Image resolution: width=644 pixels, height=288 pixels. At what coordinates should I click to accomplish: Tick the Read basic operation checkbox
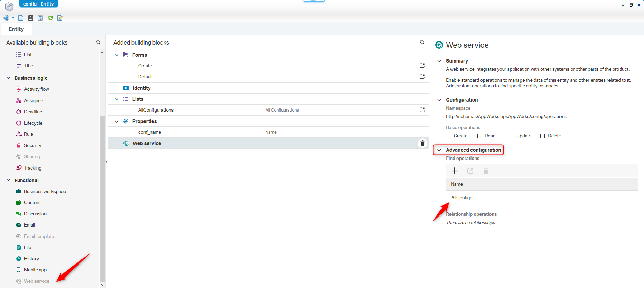[x=480, y=136]
